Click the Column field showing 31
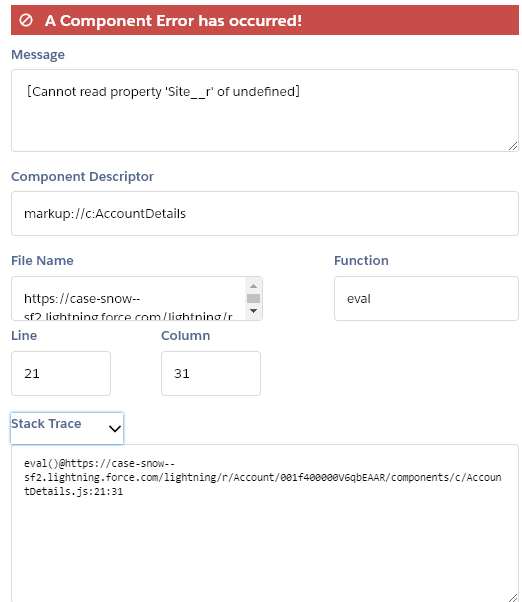Viewport: 522px width, 602px height. tap(211, 373)
